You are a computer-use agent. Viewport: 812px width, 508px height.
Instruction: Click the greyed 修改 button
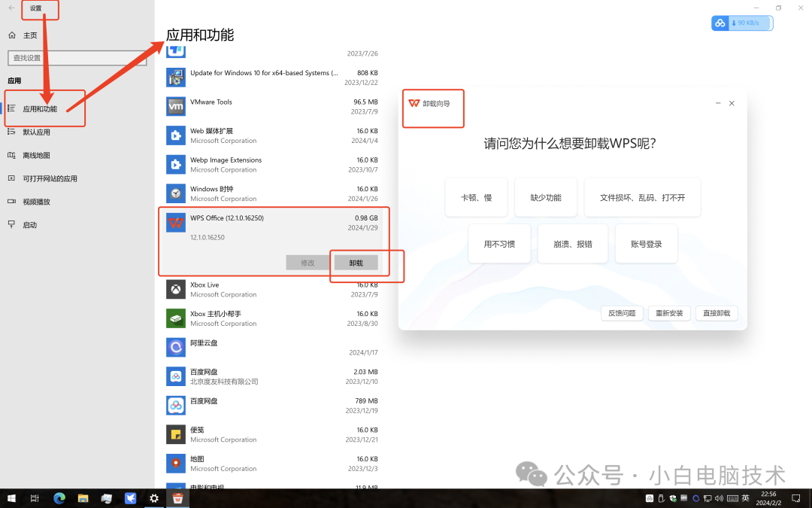click(308, 263)
